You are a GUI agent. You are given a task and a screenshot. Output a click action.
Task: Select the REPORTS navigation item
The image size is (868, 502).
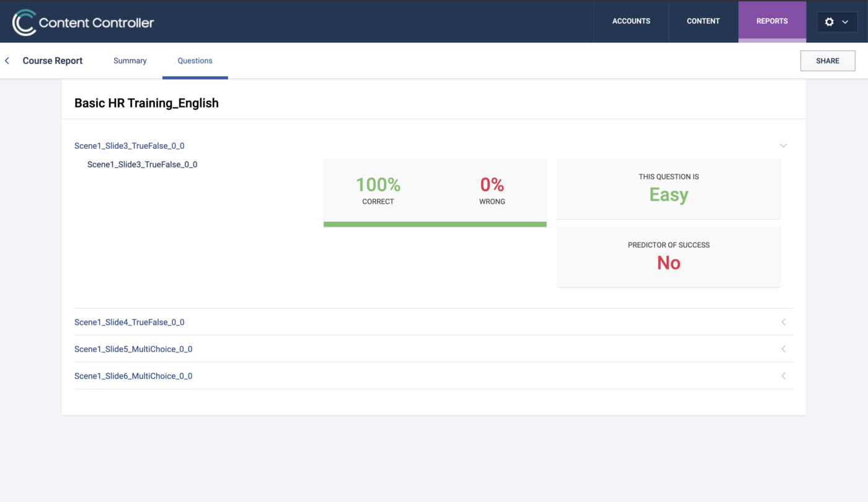click(x=772, y=21)
